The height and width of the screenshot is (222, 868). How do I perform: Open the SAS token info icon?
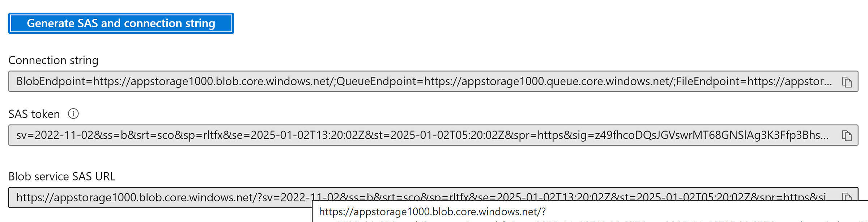tap(73, 114)
